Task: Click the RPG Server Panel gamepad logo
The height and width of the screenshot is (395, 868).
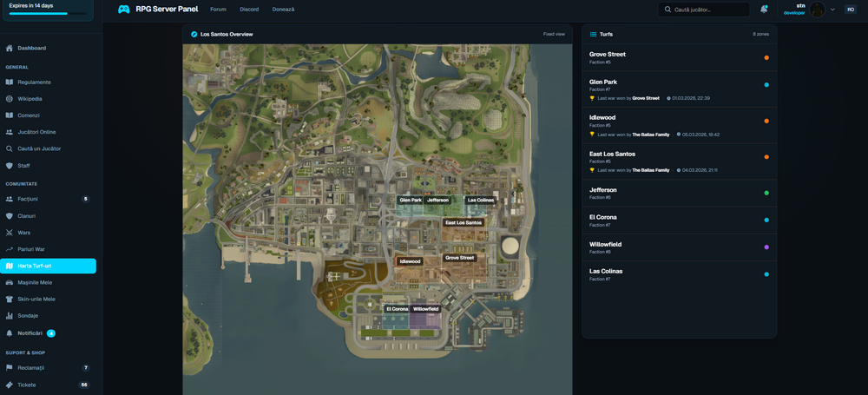Action: 124,10
